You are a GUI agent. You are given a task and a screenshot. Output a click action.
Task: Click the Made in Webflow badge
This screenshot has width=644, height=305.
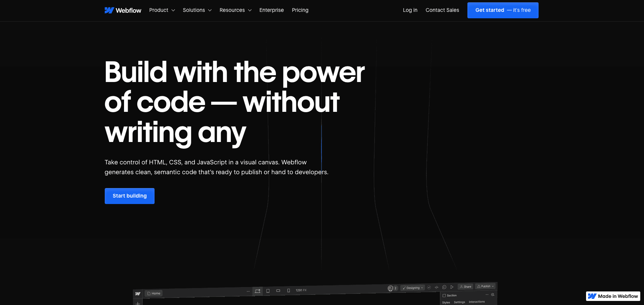613,296
